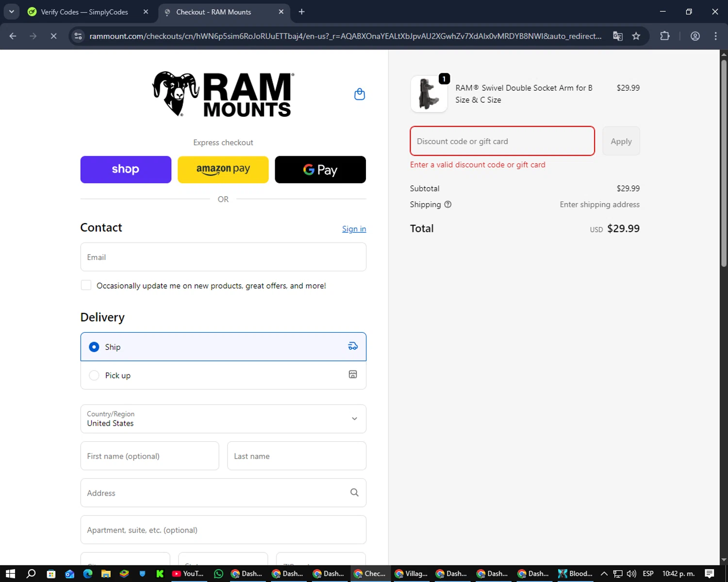Go forward with the browser forward arrow
728x582 pixels.
coord(33,36)
